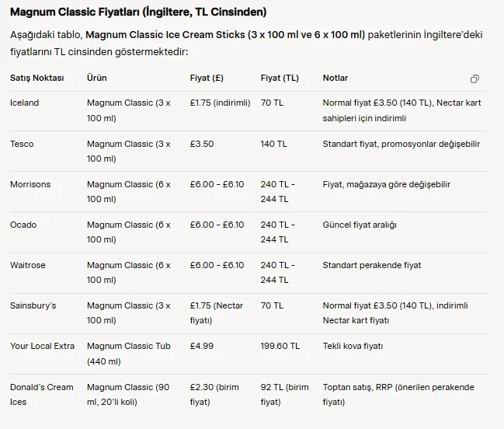Click the Fiyat (£) column header
The image size is (504, 429).
(x=207, y=78)
